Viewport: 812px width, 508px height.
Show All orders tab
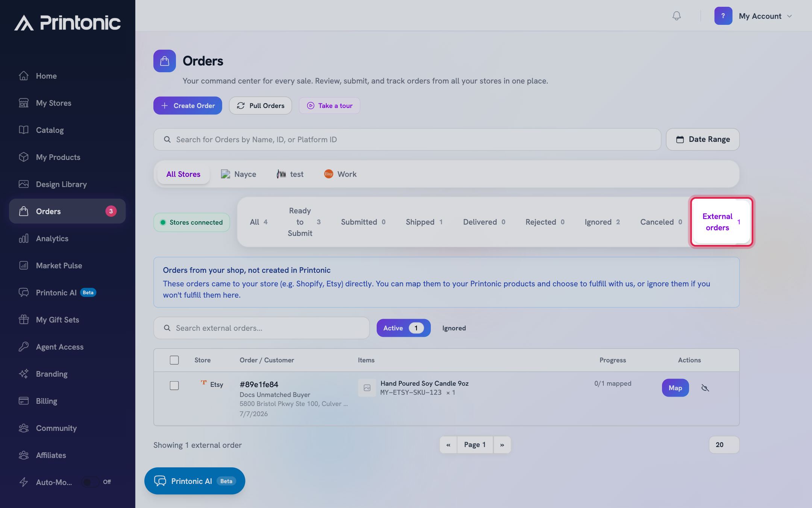pyautogui.click(x=259, y=222)
